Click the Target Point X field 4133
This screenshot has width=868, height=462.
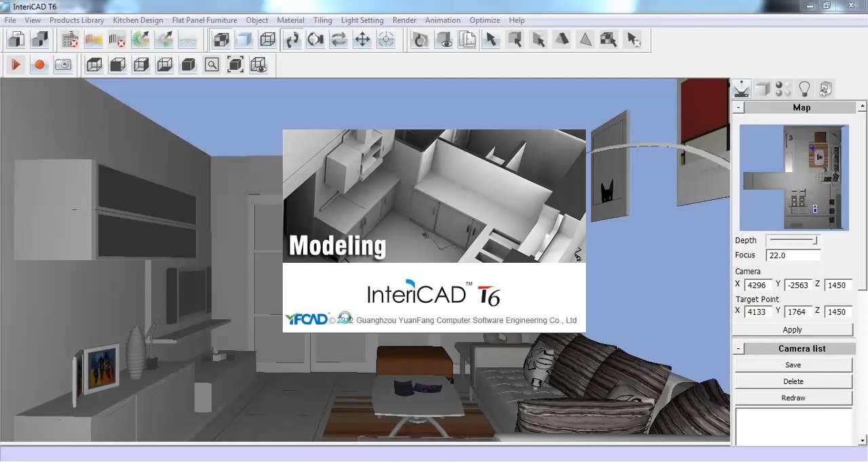(x=758, y=312)
